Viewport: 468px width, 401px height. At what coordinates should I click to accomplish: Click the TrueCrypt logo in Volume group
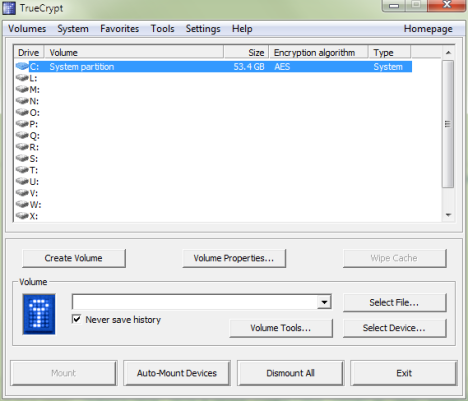pos(39,314)
